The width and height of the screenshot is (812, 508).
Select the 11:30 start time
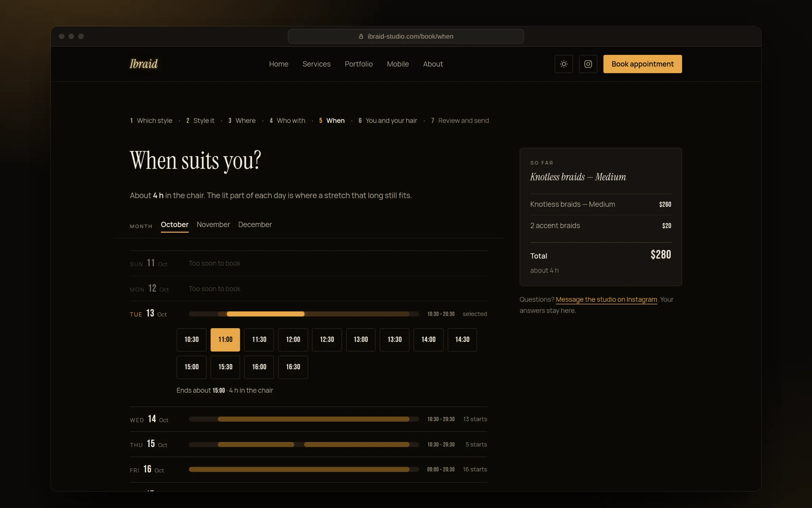259,340
